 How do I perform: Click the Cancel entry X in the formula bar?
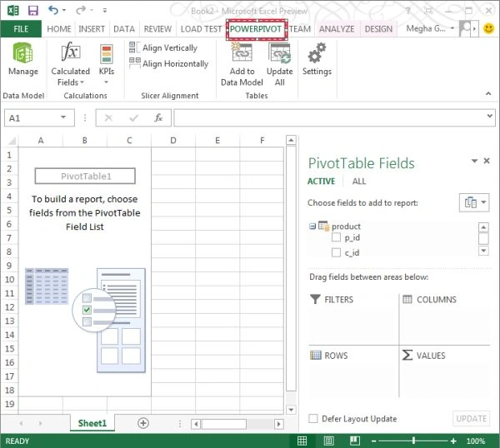(x=108, y=118)
